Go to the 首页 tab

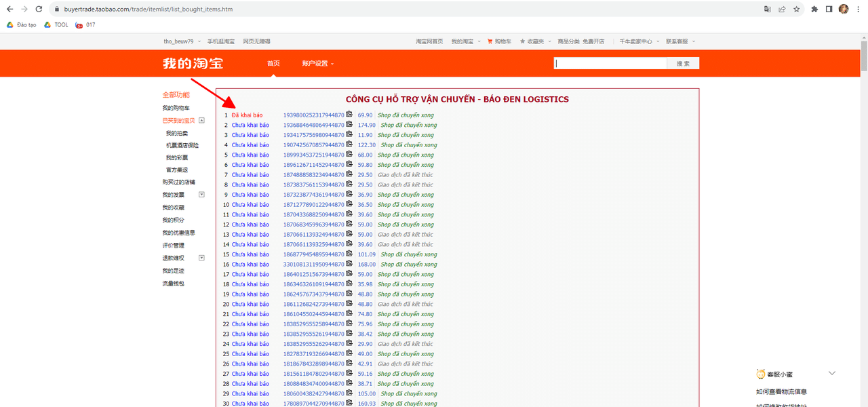pyautogui.click(x=273, y=64)
